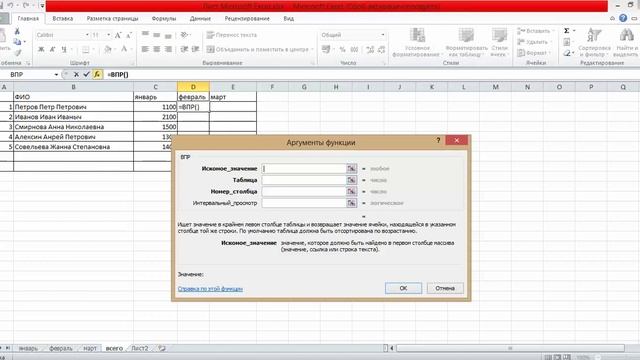Viewport: 640px width, 360px height.
Task: Toggle Underline (Ч) formatting
Action: 64,49
